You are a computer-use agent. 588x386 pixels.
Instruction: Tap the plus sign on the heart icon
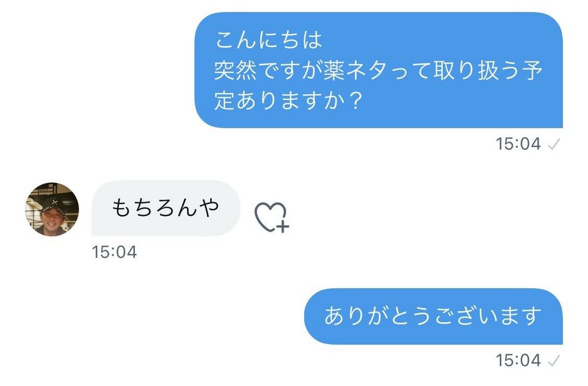click(282, 226)
